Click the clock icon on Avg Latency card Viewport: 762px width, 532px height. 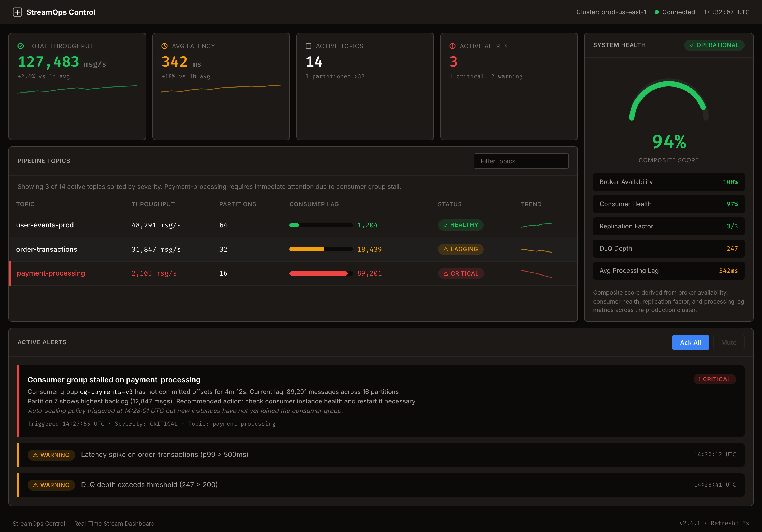[164, 46]
